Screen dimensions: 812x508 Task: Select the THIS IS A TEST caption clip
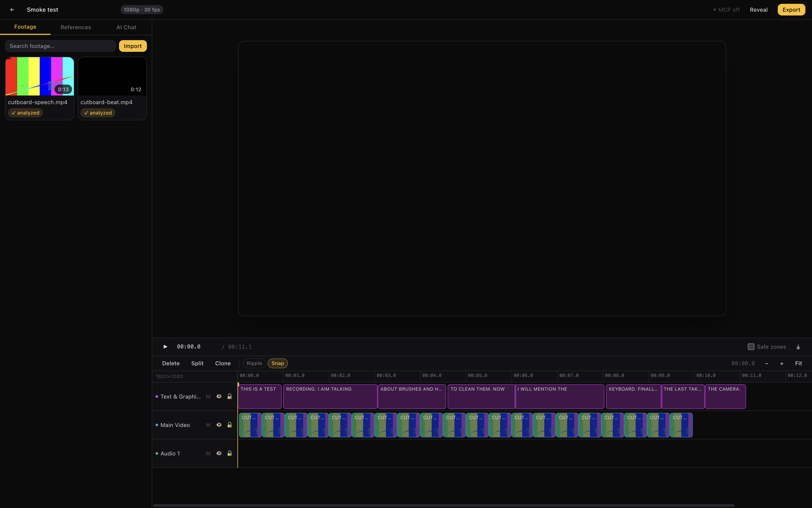point(259,396)
